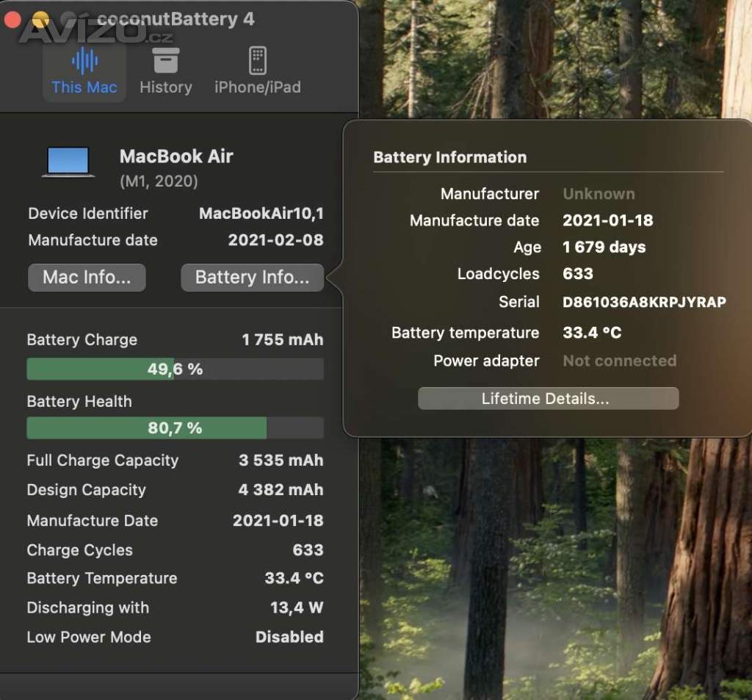Click the "Battery Health" label

tap(79, 401)
